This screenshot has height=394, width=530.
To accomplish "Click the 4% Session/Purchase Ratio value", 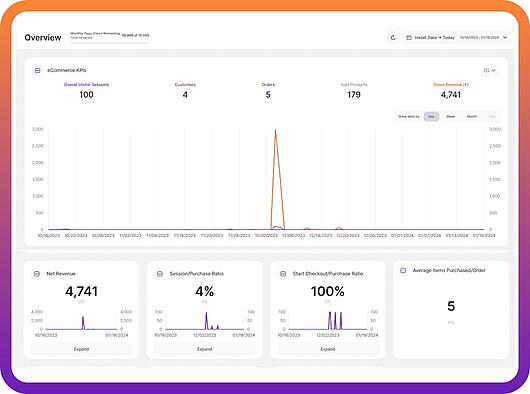I will coord(204,291).
